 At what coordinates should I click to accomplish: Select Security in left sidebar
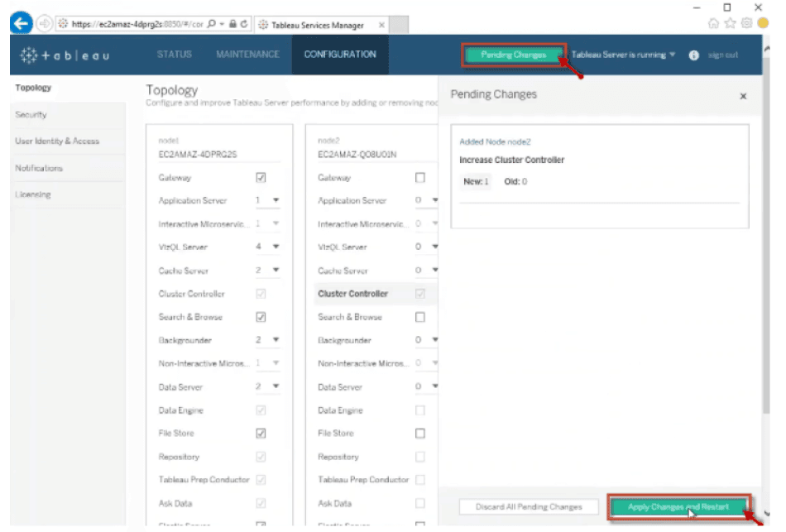(x=31, y=115)
